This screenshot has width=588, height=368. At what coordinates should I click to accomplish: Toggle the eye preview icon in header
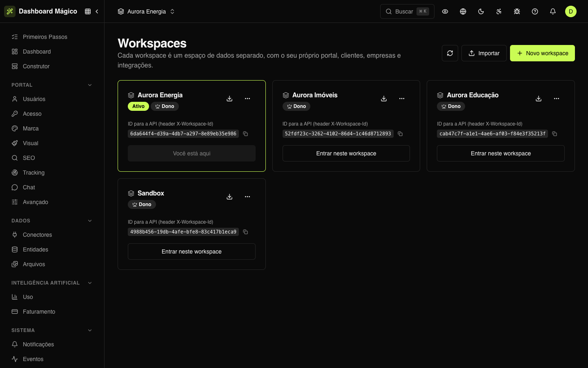coord(445,11)
